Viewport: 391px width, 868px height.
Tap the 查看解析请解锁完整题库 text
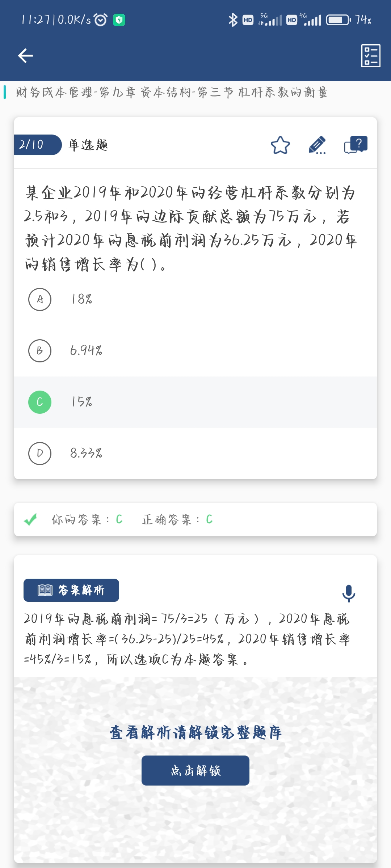point(195,733)
